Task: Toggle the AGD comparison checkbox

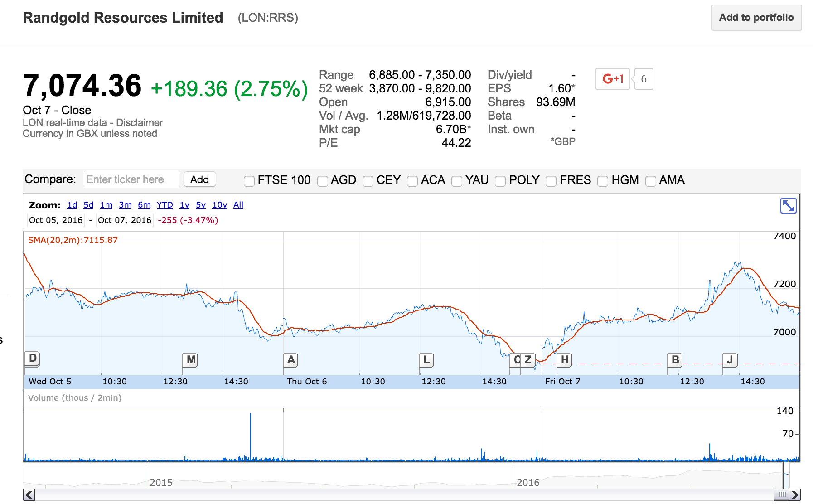Action: click(x=323, y=181)
